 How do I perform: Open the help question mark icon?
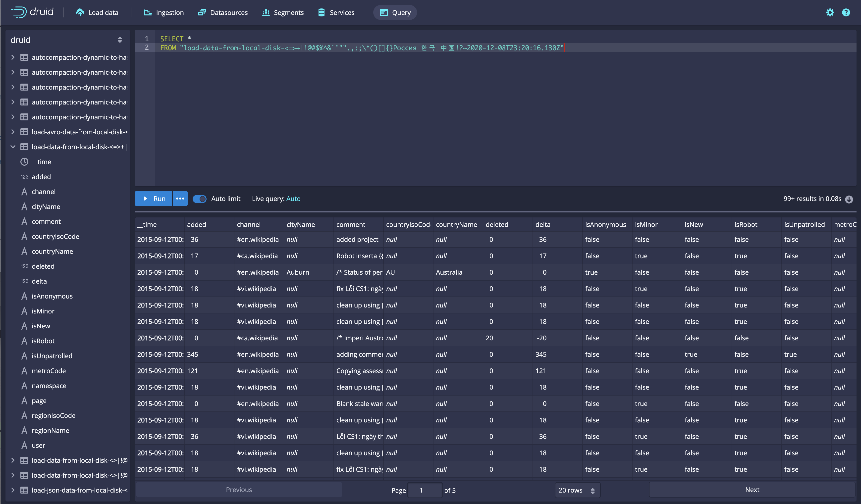[x=846, y=13]
